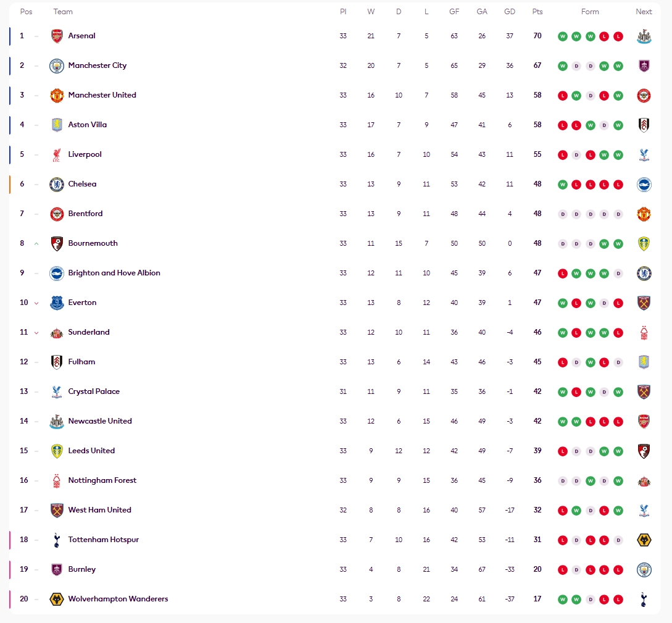Click the Form column header
The width and height of the screenshot is (672, 623).
pyautogui.click(x=590, y=12)
